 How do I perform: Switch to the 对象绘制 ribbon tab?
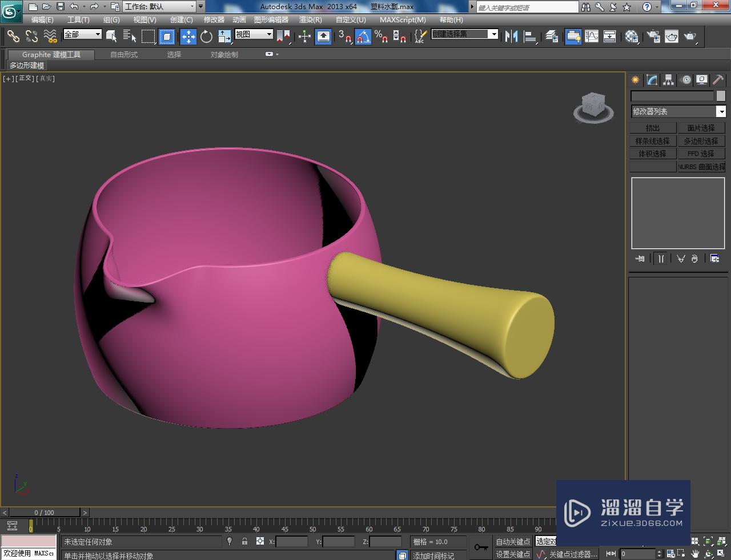224,55
